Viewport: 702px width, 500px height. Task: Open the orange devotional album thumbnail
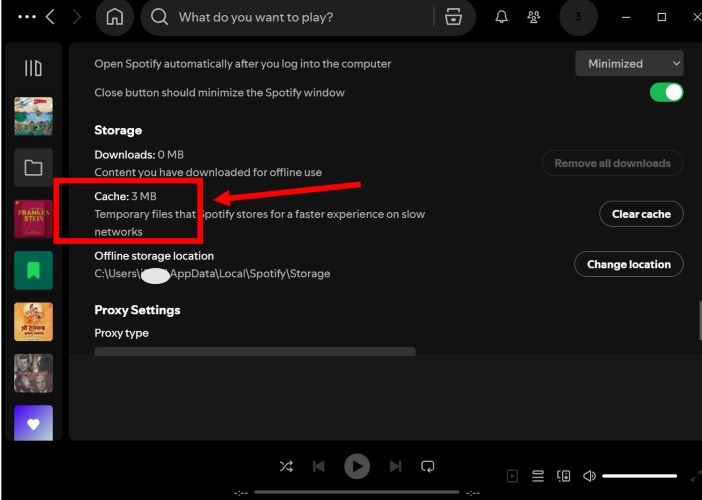click(33, 322)
